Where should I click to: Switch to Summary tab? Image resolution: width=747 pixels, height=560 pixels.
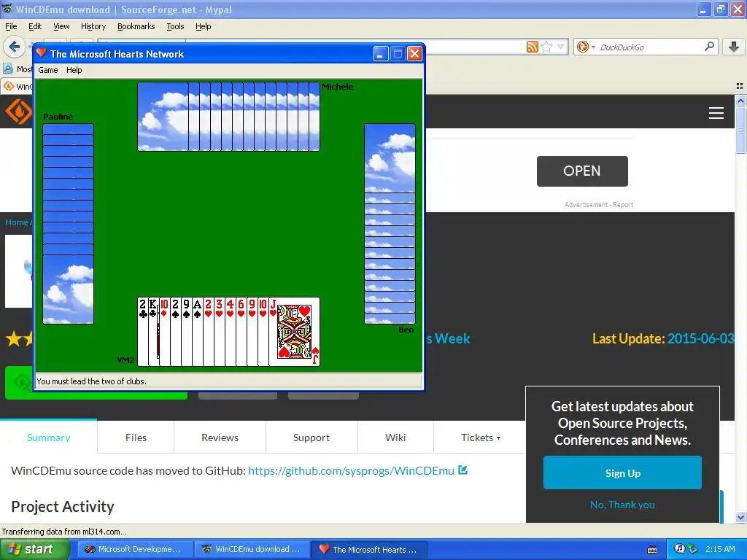click(49, 437)
